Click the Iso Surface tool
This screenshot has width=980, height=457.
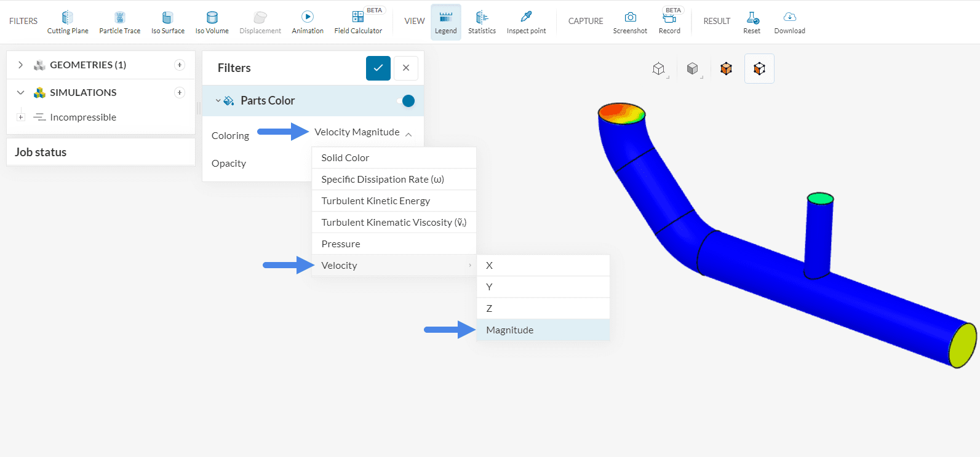click(167, 22)
